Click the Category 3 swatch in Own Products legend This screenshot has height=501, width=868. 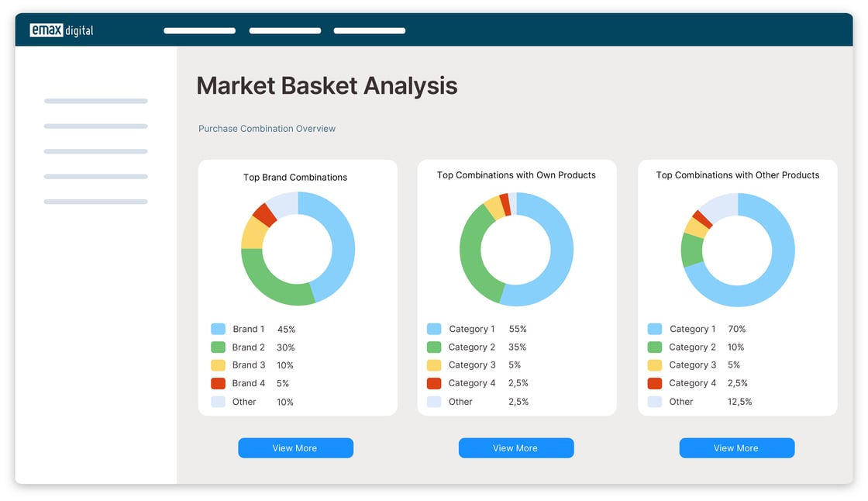pyautogui.click(x=434, y=365)
